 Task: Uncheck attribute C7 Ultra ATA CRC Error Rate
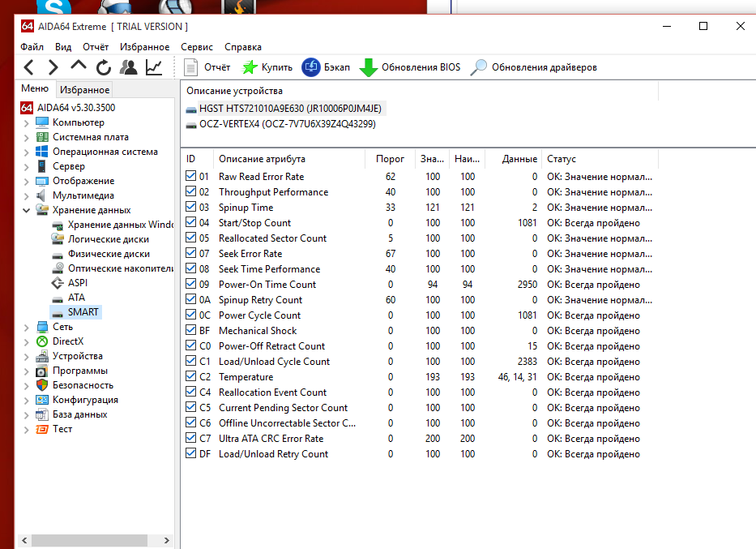tap(191, 438)
